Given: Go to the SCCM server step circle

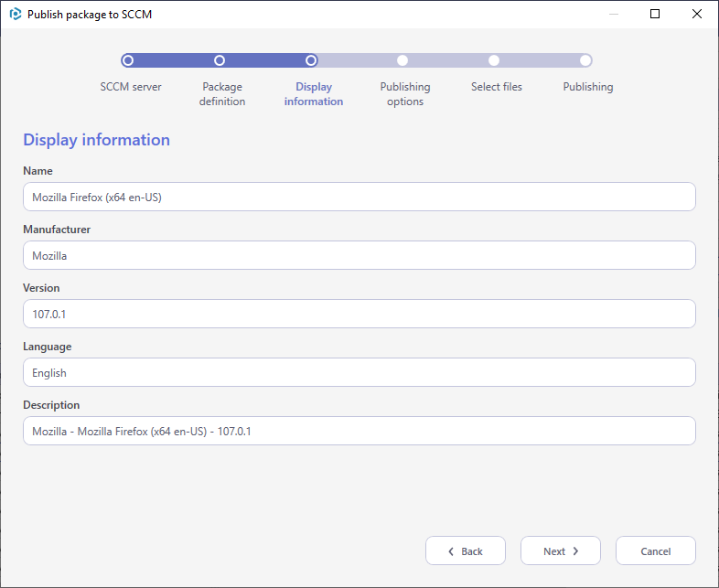Looking at the screenshot, I should (x=128, y=60).
